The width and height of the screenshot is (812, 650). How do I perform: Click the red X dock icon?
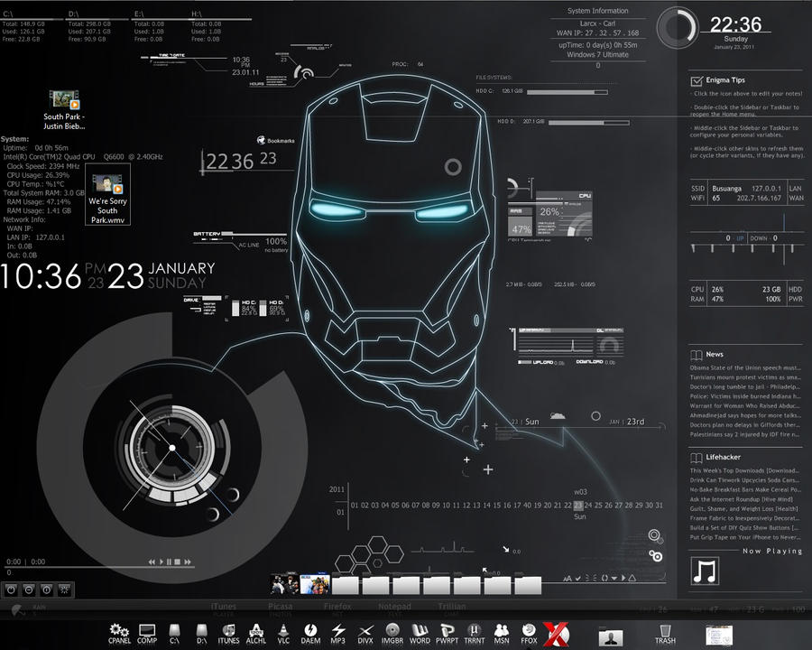[x=556, y=634]
